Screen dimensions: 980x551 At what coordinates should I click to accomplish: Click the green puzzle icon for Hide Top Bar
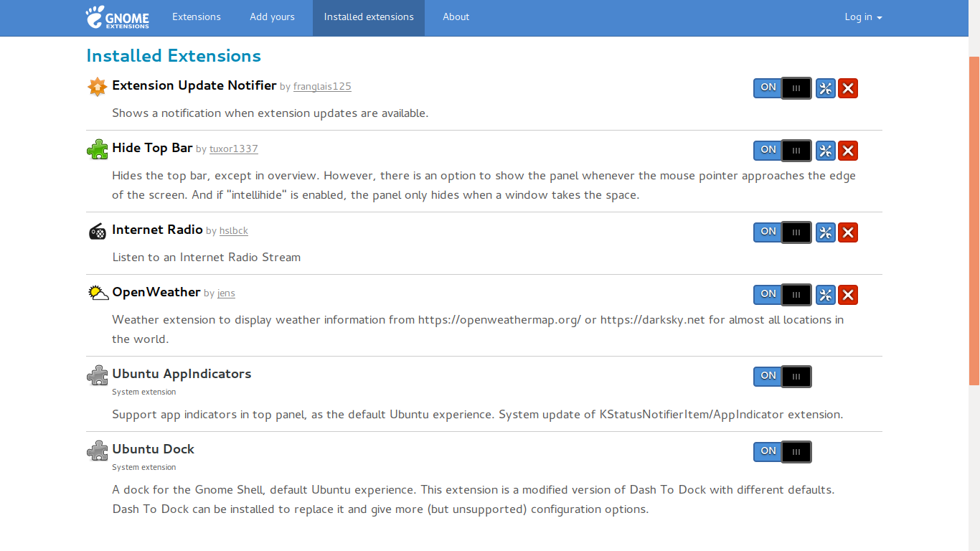98,149
